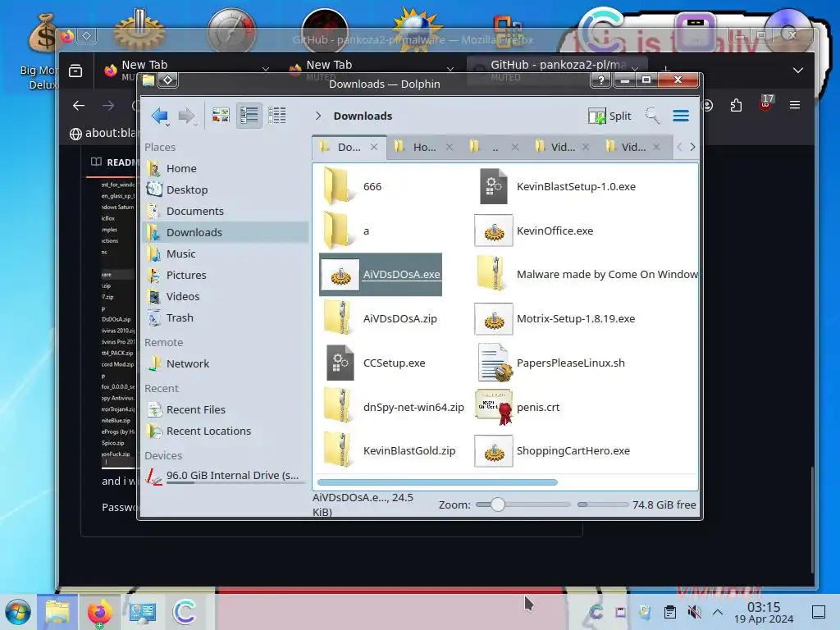Select dnSpy-net-win64.zip archive icon

338,407
